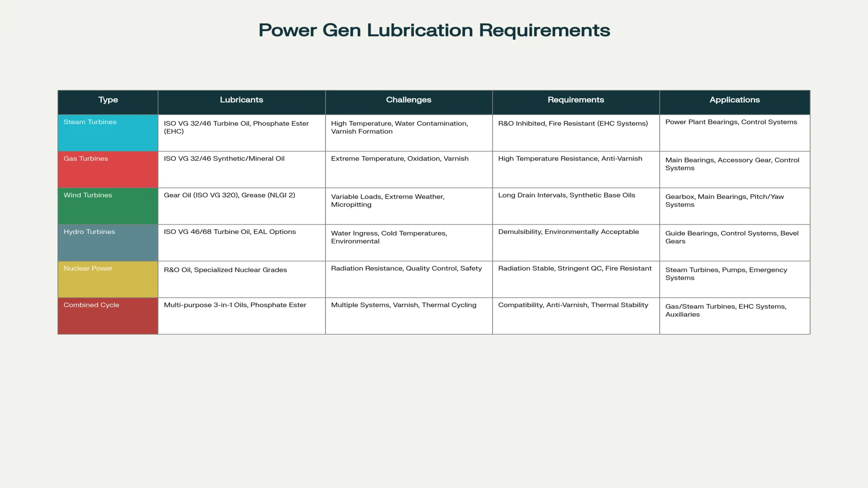The width and height of the screenshot is (868, 488).
Task: Click the Gas Turbines red row header
Action: click(86, 158)
